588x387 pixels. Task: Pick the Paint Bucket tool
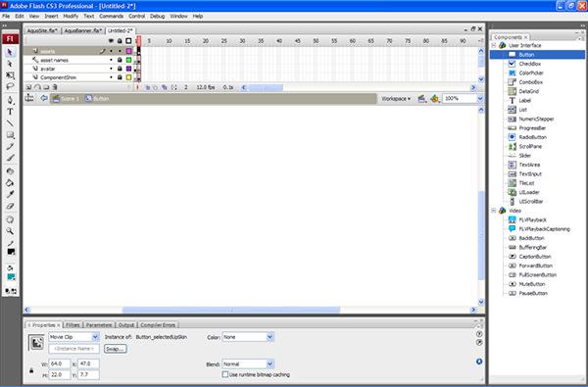(x=10, y=183)
